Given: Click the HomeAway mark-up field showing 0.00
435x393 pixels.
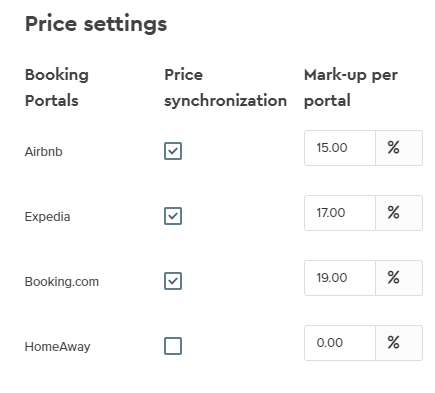Looking at the screenshot, I should click(x=340, y=343).
